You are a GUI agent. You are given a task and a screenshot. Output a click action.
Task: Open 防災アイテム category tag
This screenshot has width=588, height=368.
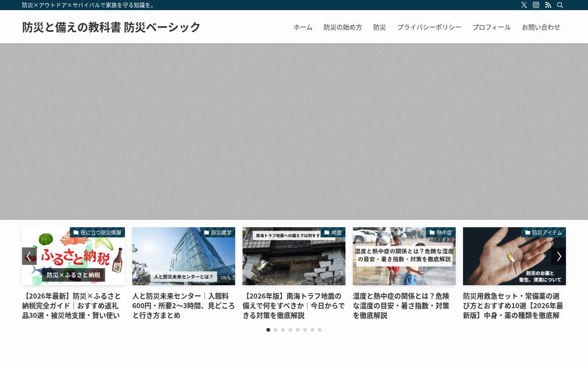coord(543,232)
